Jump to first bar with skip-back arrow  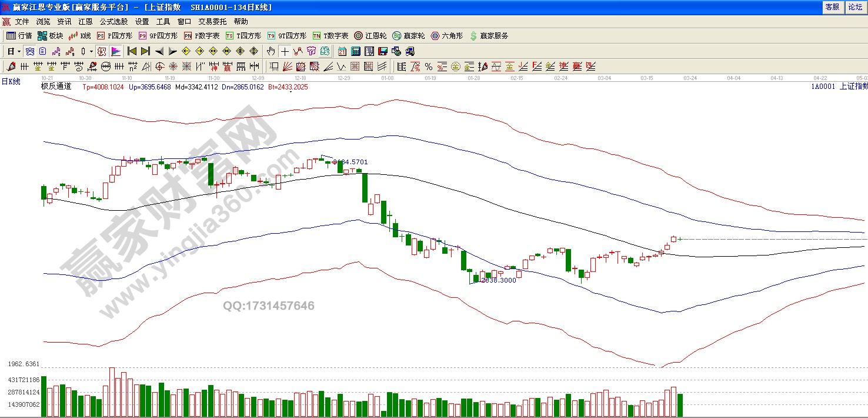pos(132,51)
